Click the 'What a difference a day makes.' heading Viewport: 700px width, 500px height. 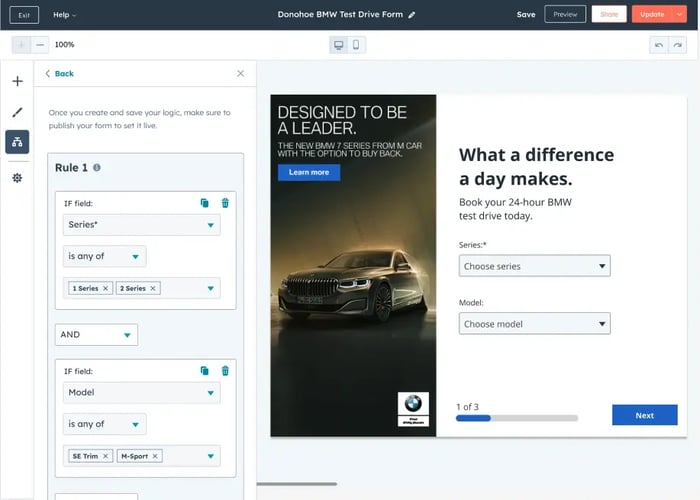[x=537, y=167]
